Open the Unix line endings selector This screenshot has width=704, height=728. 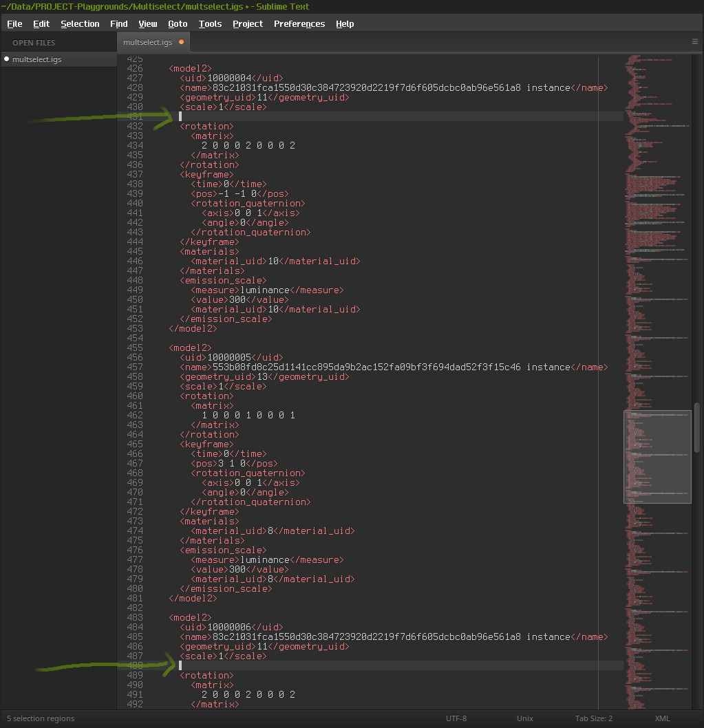click(x=524, y=718)
